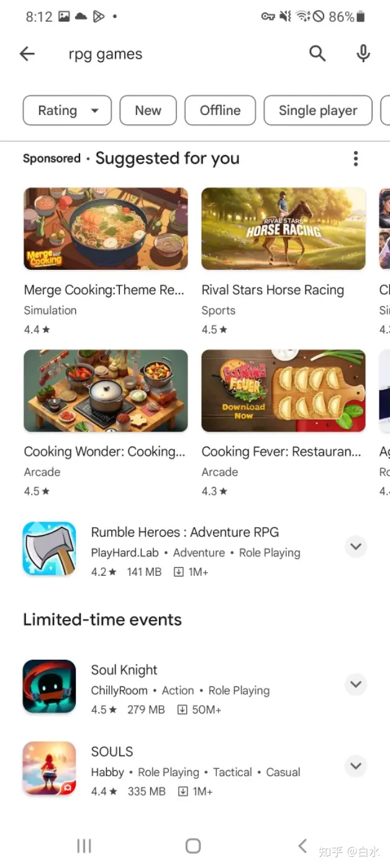Open Cooking Fever: Restaurant title link
The height and width of the screenshot is (868, 390).
pos(281,451)
